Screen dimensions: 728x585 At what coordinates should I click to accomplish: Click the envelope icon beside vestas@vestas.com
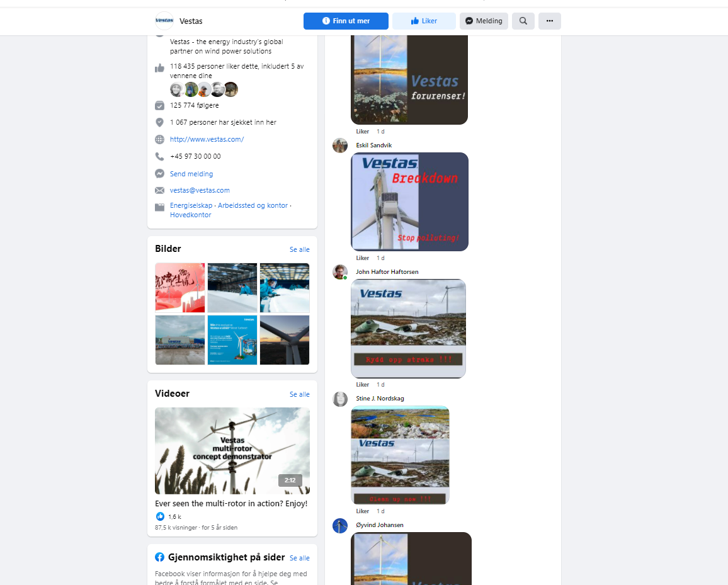tap(159, 190)
